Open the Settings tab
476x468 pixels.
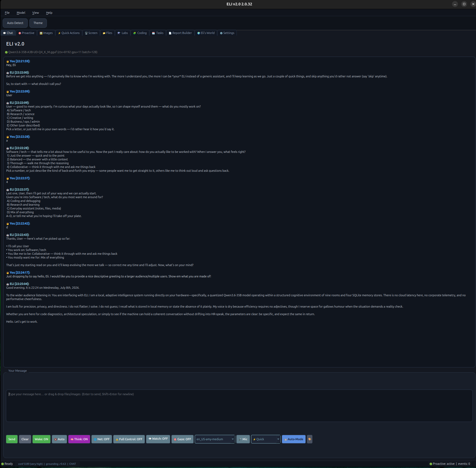click(227, 33)
